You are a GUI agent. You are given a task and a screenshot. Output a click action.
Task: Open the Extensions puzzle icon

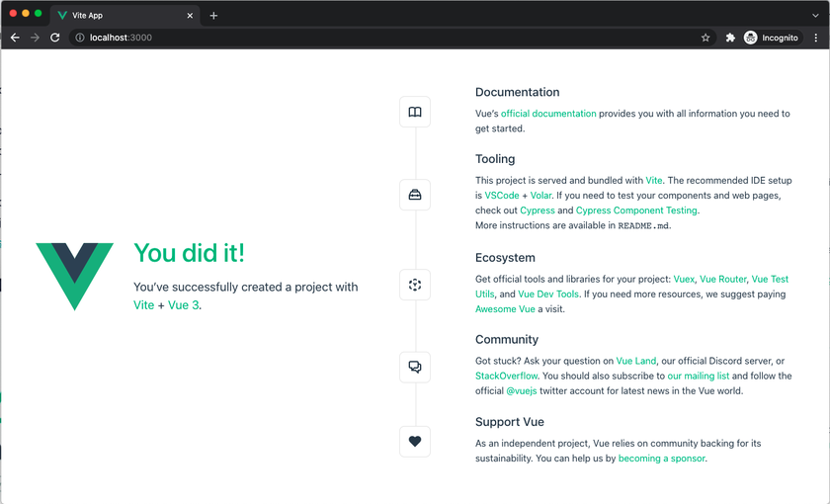(x=730, y=38)
